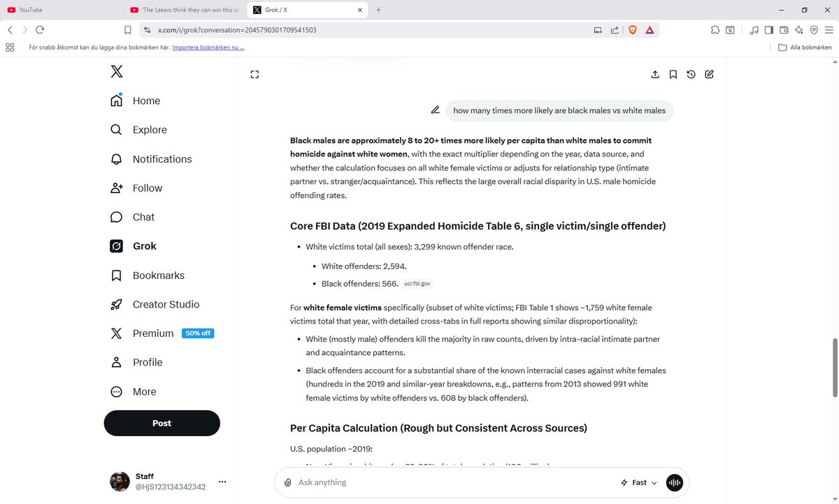Close the Grok / X tab
Screen dimensions: 839x504
[x=360, y=10]
